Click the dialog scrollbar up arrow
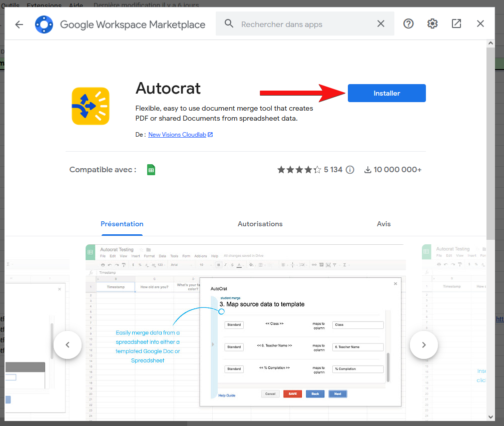This screenshot has height=426, width=504. (490, 43)
